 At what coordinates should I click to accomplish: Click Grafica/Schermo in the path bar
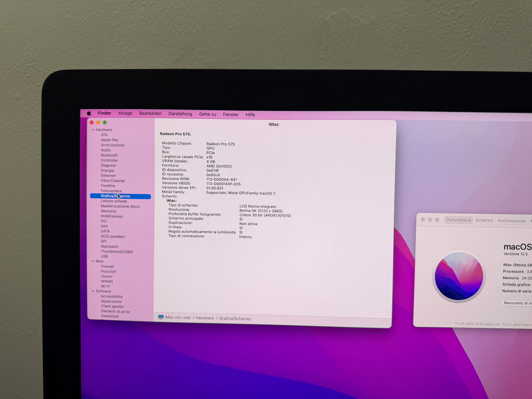point(235,319)
